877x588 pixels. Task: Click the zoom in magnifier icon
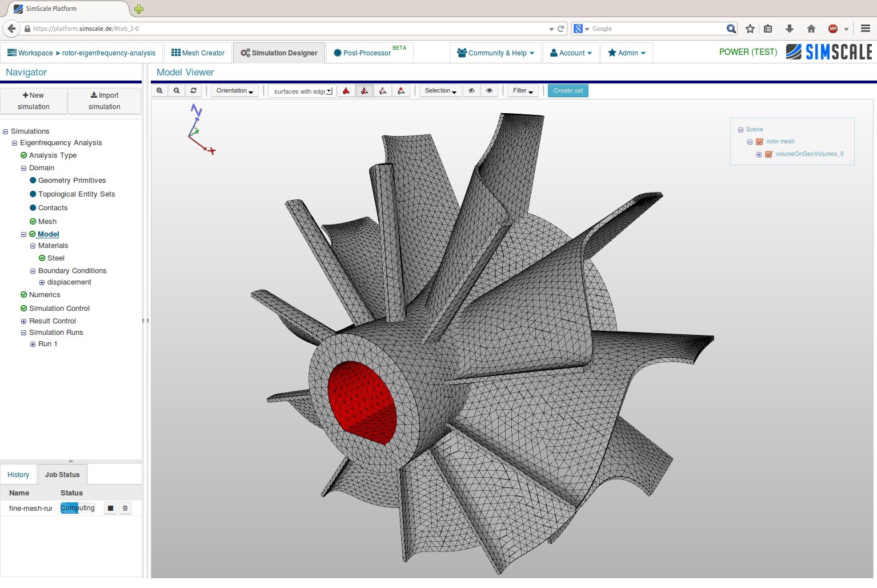159,91
